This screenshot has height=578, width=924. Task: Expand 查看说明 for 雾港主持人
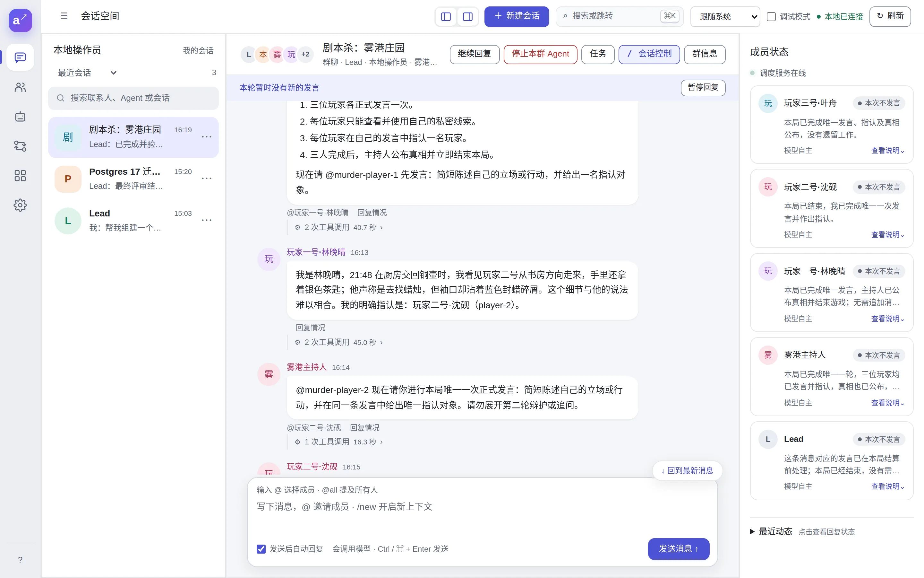click(887, 403)
